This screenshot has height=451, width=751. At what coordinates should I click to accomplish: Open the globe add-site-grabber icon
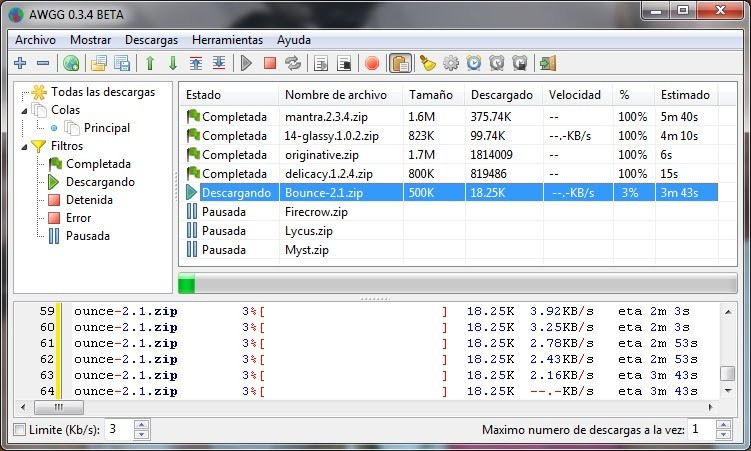coord(71,63)
